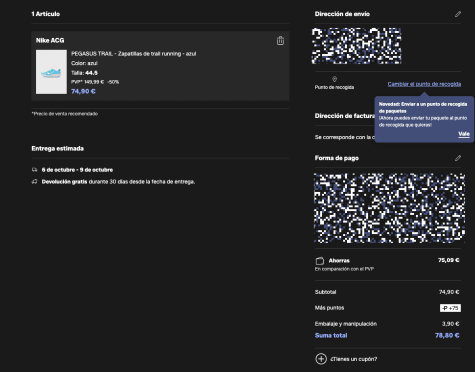Dismiss the tooltip with Vale
475x372 pixels.
click(464, 134)
